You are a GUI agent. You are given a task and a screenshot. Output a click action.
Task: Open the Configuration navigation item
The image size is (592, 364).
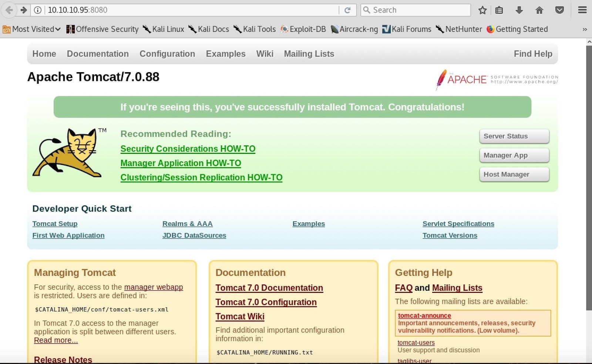pyautogui.click(x=167, y=54)
